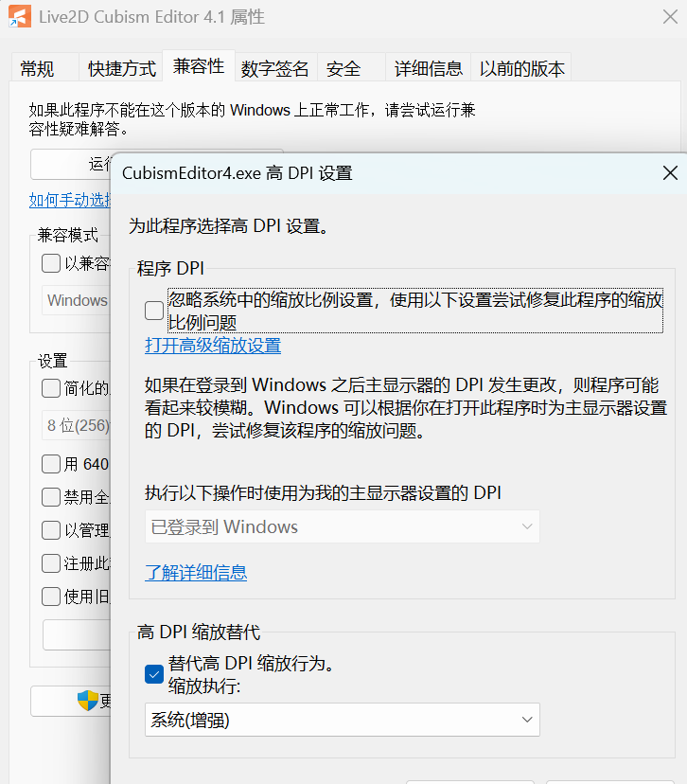Toggle the 用 640 resolution checkbox

[x=51, y=464]
